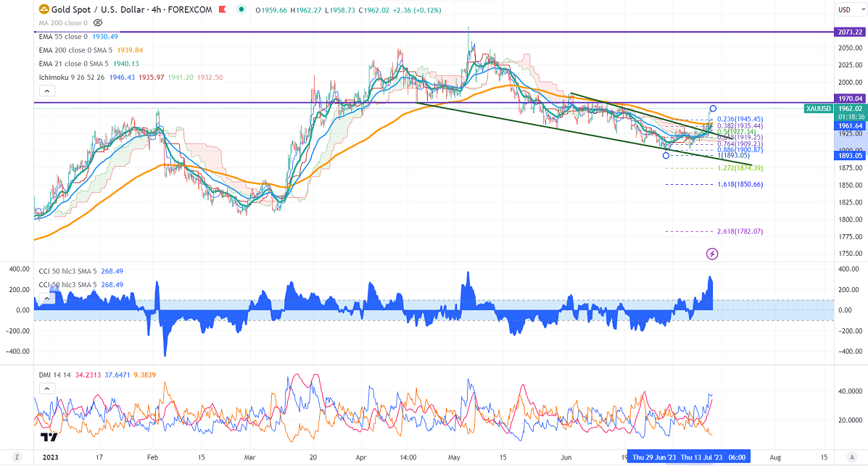Click the TradingView logo in DMI pane
Viewport: 868px width, 466px height.
(49, 437)
